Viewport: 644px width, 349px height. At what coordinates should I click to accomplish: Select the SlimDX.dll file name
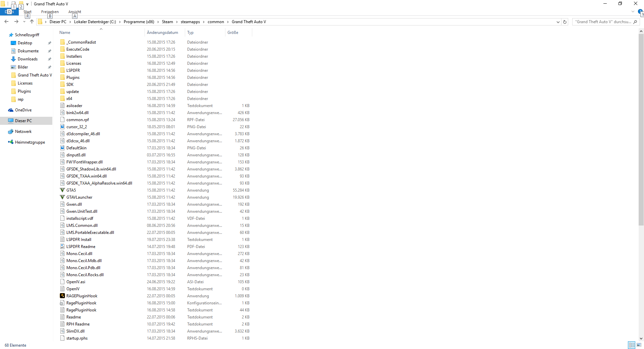coord(75,331)
